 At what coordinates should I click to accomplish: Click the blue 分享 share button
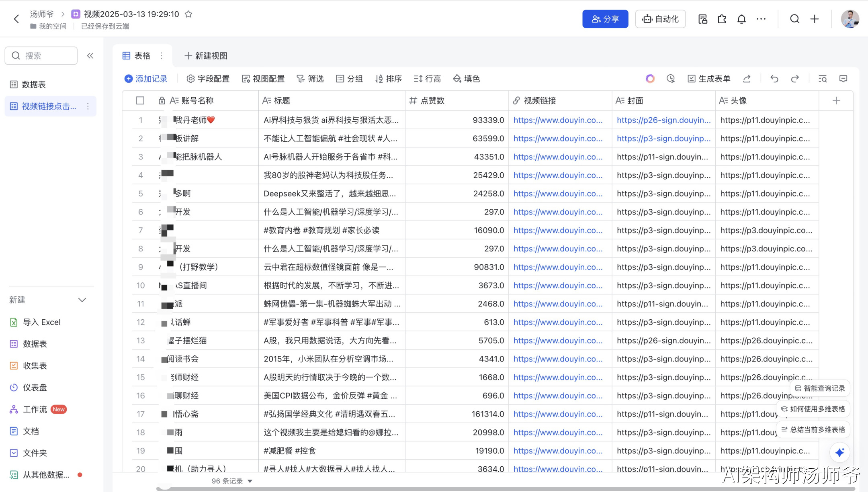(x=605, y=19)
